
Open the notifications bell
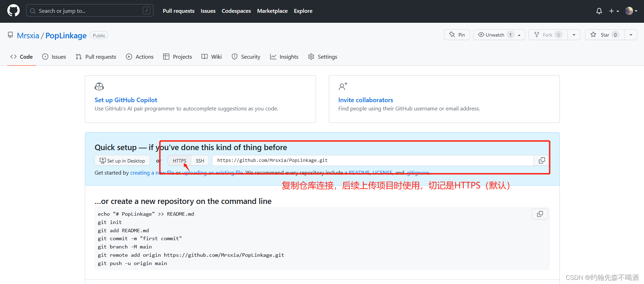click(x=599, y=11)
